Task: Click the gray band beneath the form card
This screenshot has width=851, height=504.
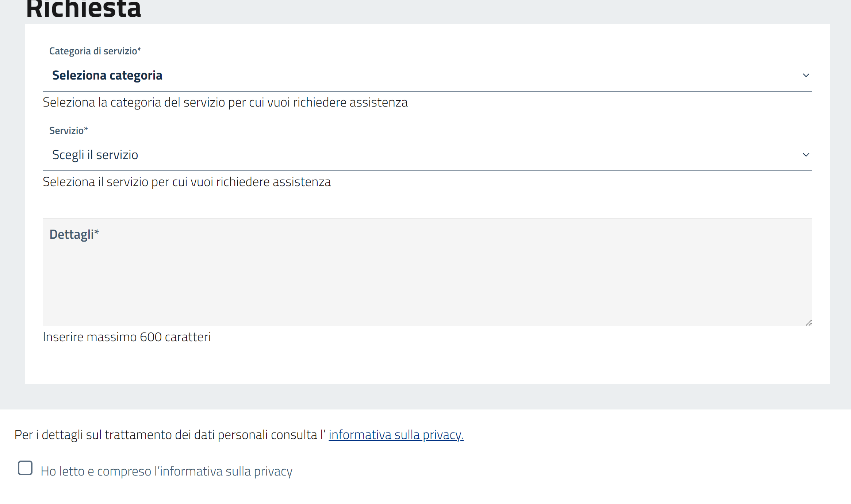Action: pyautogui.click(x=427, y=397)
